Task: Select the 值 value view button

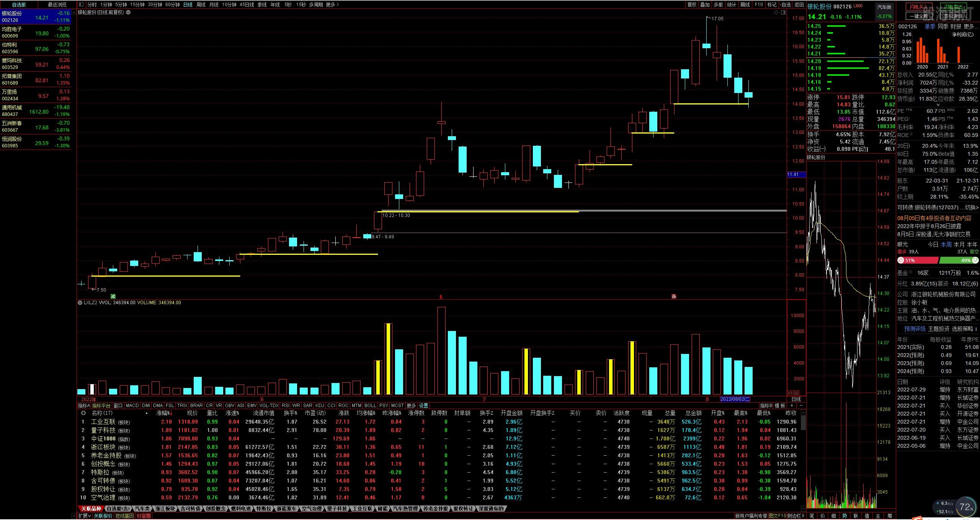Action: click(x=867, y=516)
